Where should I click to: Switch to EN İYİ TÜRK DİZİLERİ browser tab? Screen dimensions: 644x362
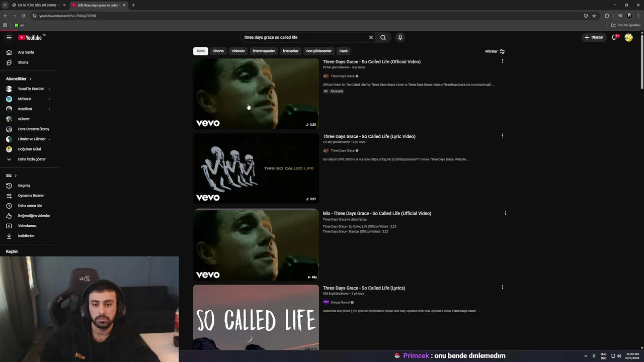(38, 5)
